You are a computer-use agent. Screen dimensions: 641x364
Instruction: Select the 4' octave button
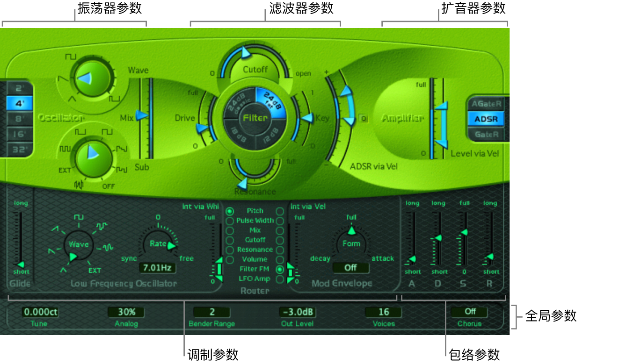coord(20,103)
